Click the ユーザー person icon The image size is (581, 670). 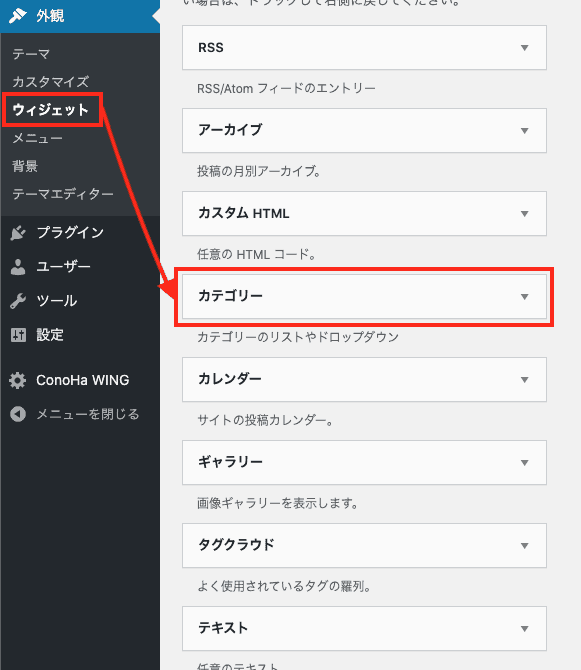point(18,267)
